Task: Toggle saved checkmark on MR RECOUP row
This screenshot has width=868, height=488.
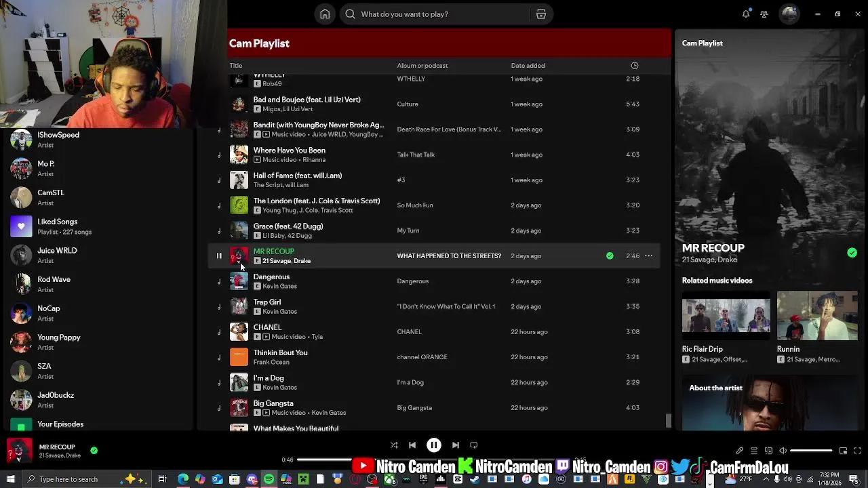Action: (610, 256)
